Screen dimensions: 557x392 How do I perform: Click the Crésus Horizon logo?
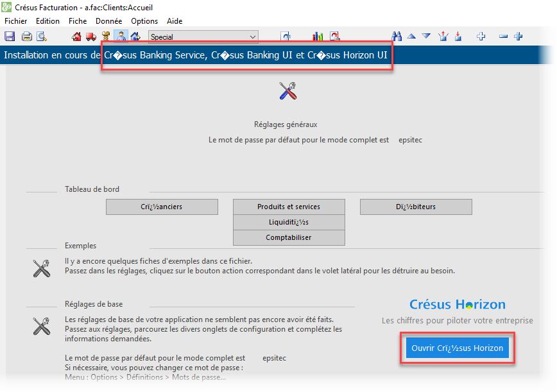(x=458, y=304)
